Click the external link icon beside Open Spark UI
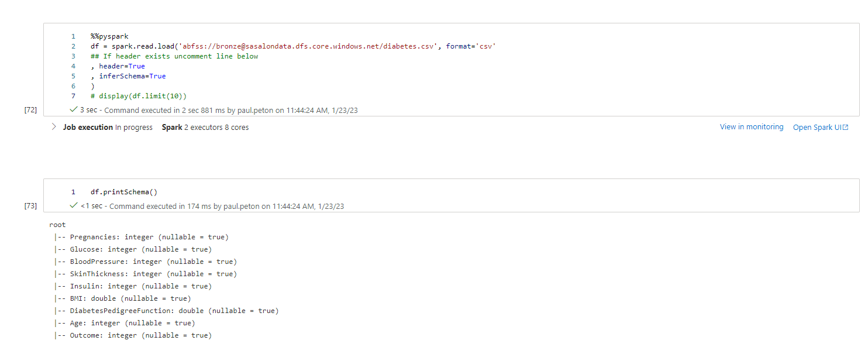Viewport: 868px width, 354px height. 846,126
